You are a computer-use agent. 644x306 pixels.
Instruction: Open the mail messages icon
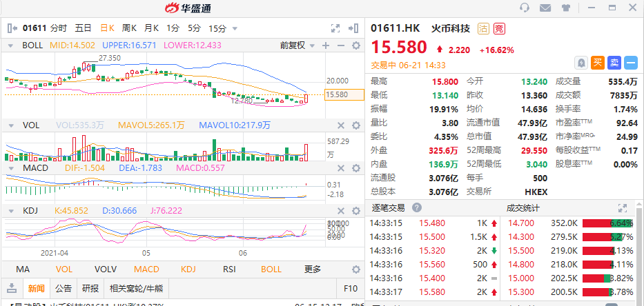(545, 8)
